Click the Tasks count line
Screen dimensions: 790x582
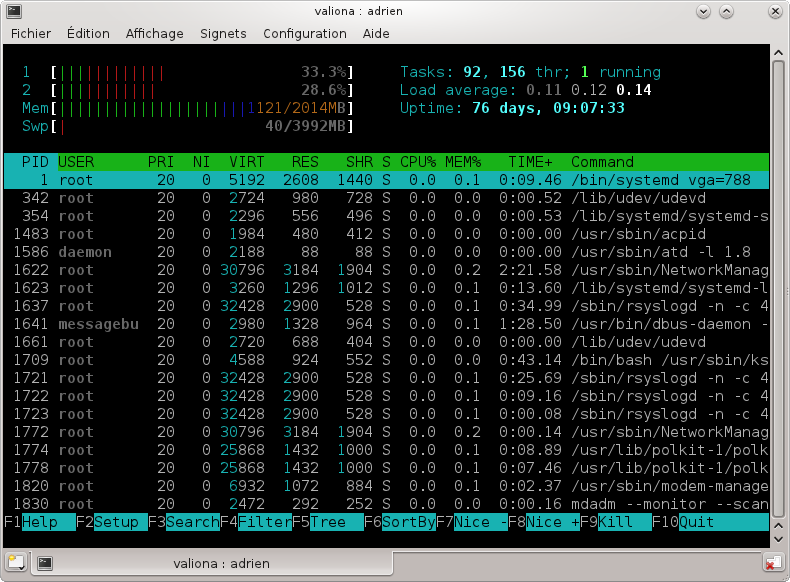530,72
